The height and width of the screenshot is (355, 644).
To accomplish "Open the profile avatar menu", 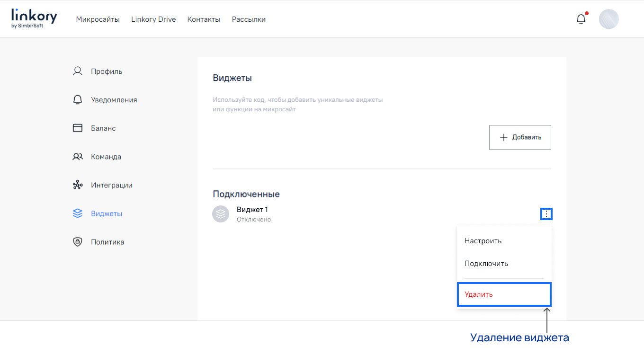I will coord(609,19).
